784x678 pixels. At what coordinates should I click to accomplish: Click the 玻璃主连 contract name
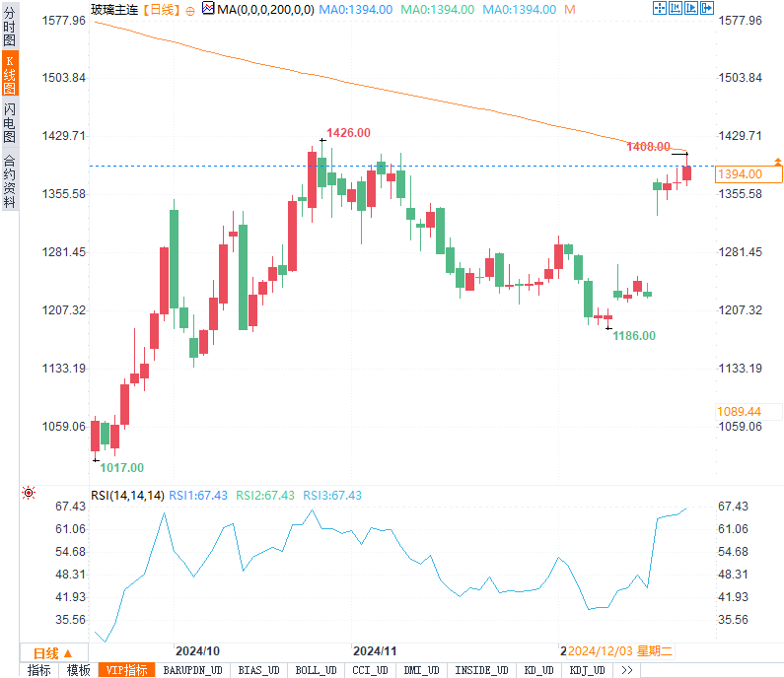tap(114, 10)
